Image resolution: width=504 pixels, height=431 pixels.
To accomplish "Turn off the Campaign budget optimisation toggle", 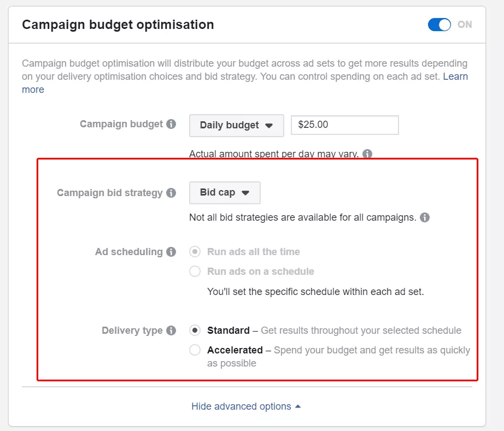I will [x=439, y=25].
